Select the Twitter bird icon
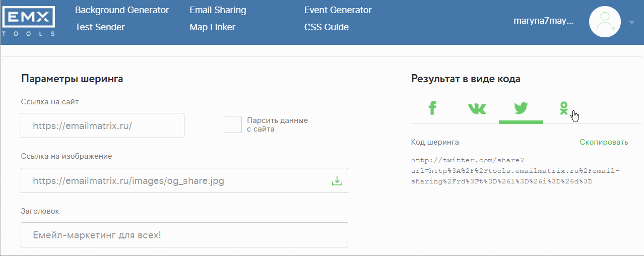The width and height of the screenshot is (644, 256). click(521, 108)
